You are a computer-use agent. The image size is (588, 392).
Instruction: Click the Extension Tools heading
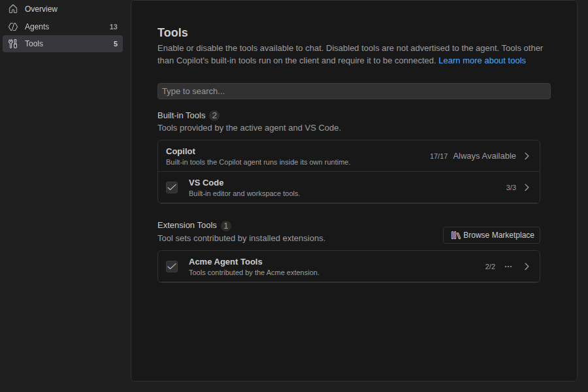pyautogui.click(x=187, y=225)
